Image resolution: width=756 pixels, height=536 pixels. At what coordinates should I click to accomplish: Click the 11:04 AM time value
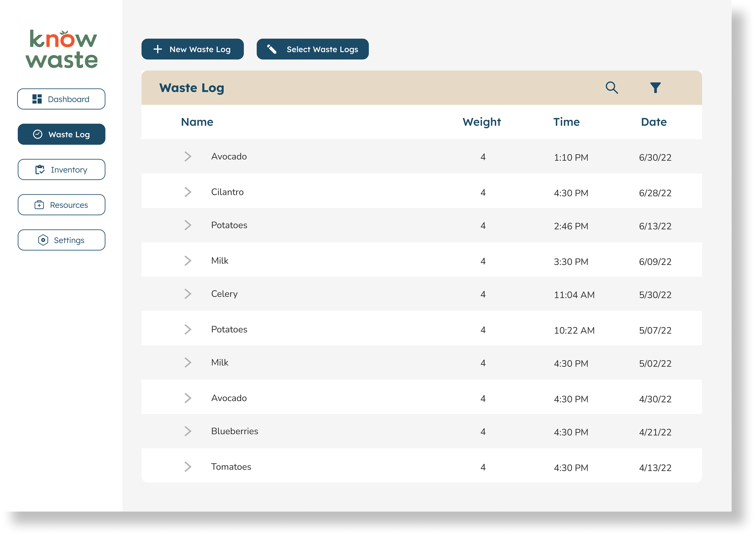click(x=574, y=295)
